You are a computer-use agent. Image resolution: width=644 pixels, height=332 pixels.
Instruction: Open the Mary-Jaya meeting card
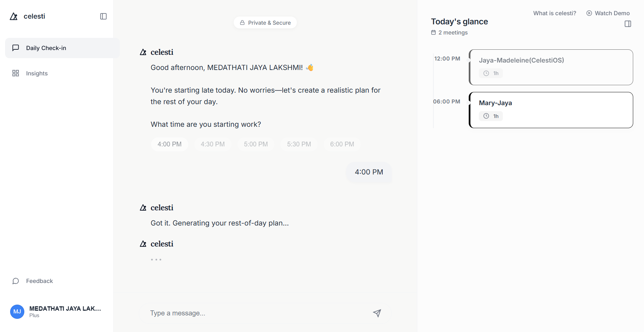[550, 110]
